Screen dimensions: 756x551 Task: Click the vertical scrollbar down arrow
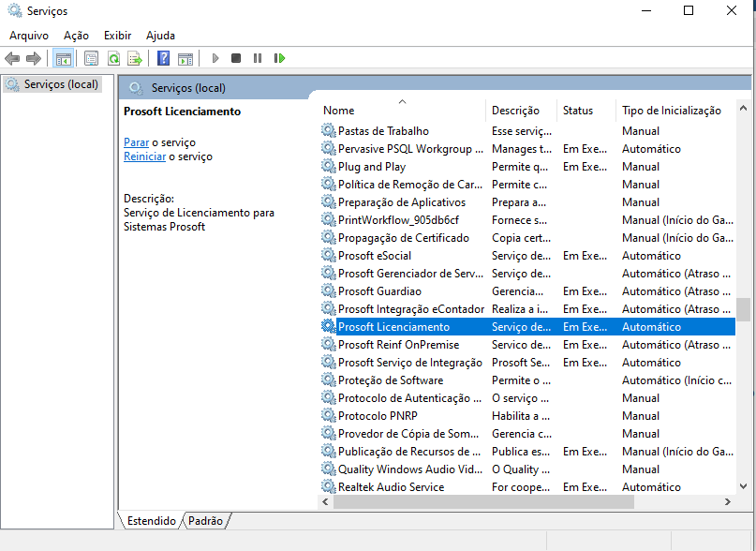pyautogui.click(x=743, y=486)
